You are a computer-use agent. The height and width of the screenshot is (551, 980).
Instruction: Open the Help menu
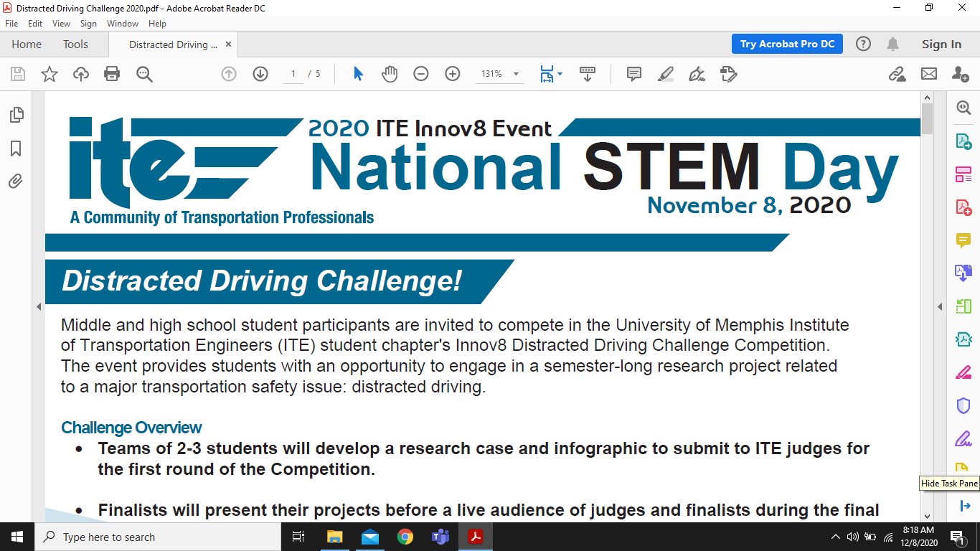pos(157,24)
